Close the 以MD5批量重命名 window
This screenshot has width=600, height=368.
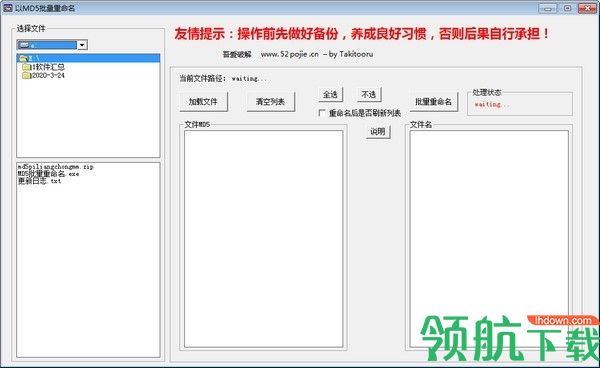pyautogui.click(x=587, y=8)
